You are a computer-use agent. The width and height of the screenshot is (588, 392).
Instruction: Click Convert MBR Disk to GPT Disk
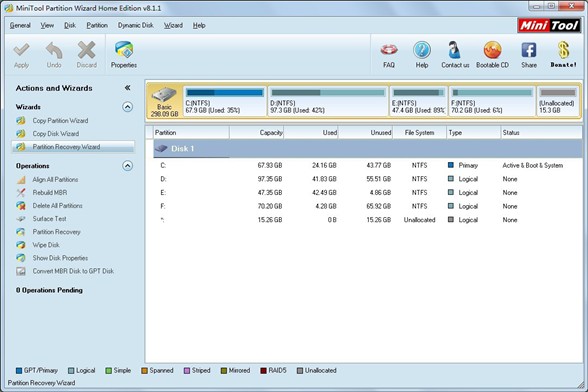73,271
